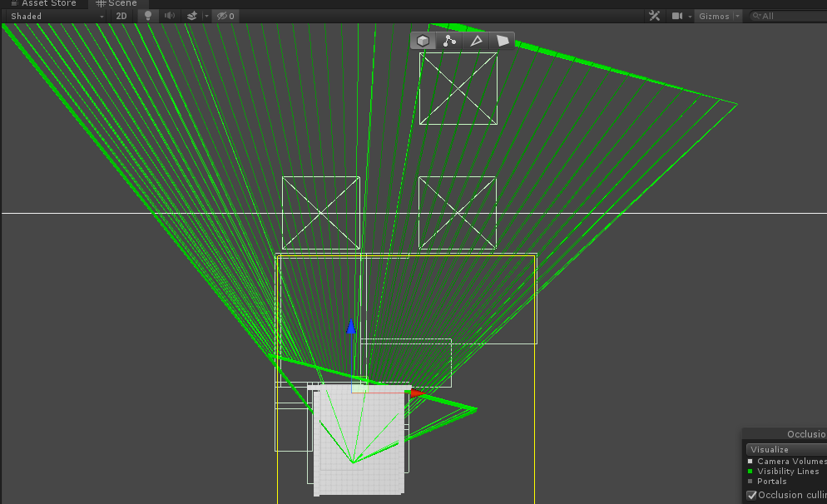
Task: Open the search filter magnifier dropdown
Action: point(757,16)
